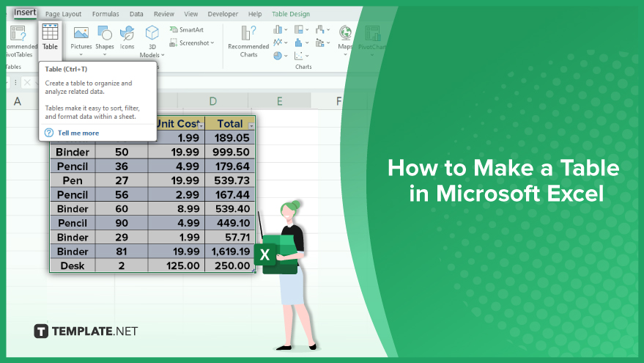This screenshot has width=644, height=363.
Task: Open the Unit Cost filter dropdown
Action: (x=201, y=126)
